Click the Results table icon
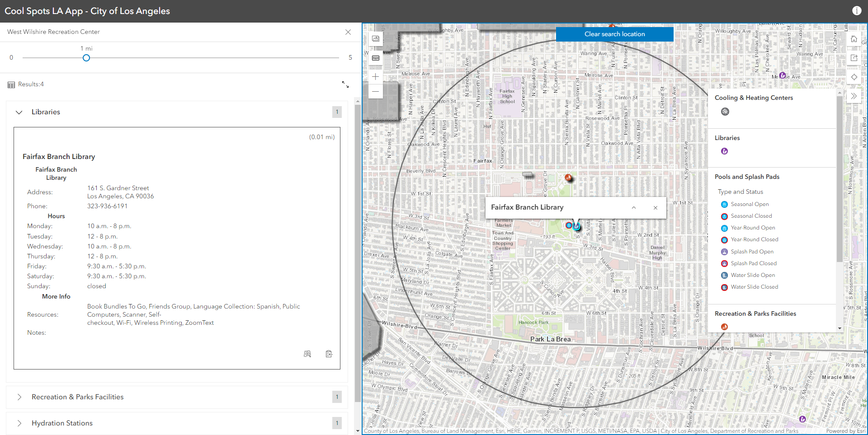 11,84
